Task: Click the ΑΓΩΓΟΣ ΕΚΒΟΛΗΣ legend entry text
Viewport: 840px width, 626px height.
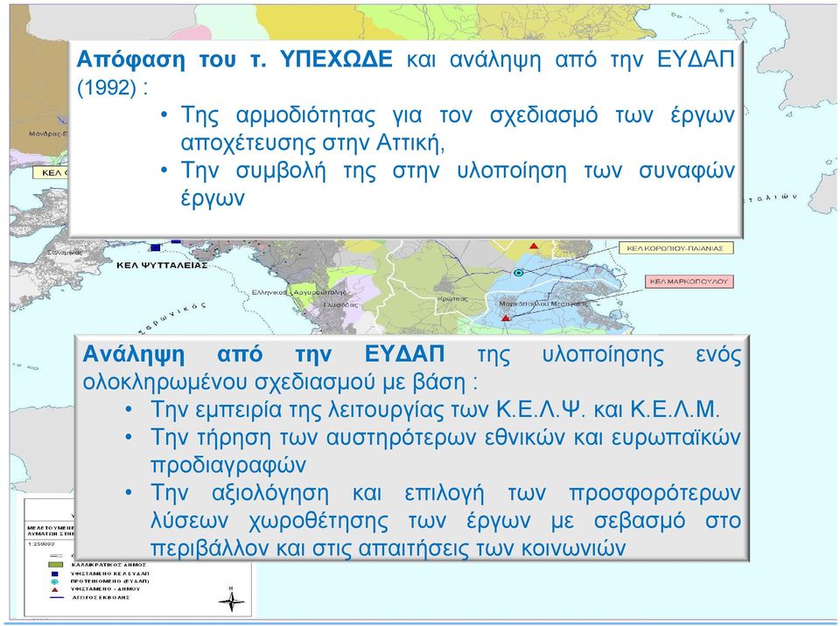Action: [101, 597]
